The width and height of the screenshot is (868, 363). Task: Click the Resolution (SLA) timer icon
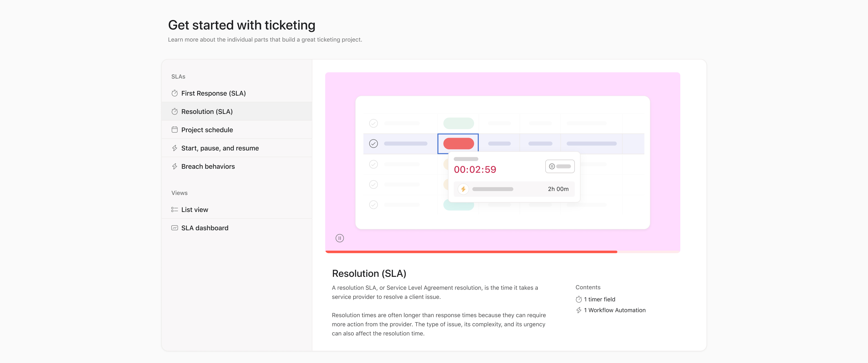(174, 111)
